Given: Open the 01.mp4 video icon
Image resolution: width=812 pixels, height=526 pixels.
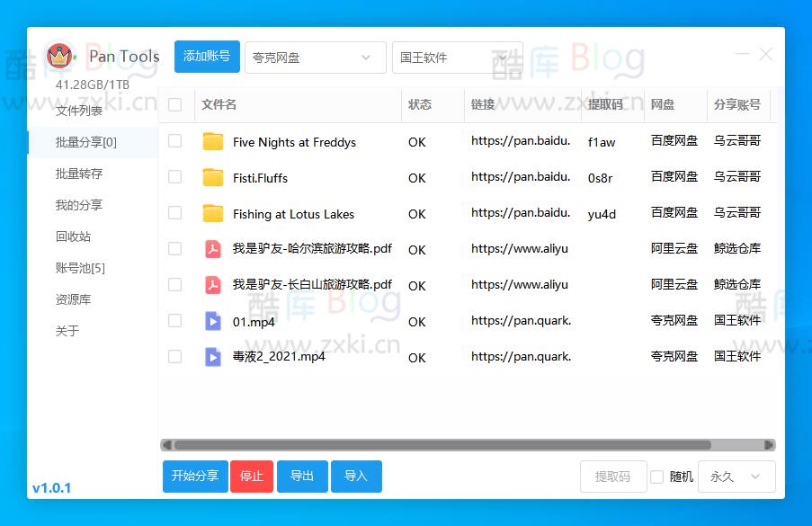Looking at the screenshot, I should (213, 321).
